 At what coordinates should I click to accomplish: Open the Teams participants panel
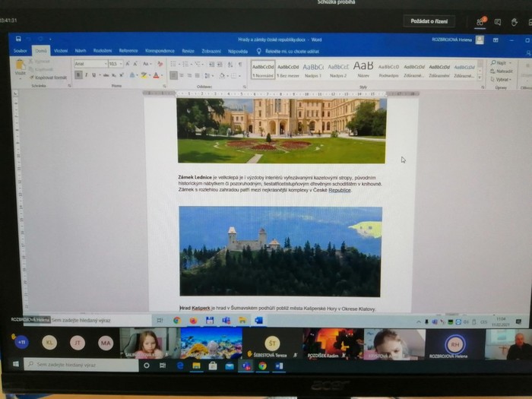pos(479,22)
